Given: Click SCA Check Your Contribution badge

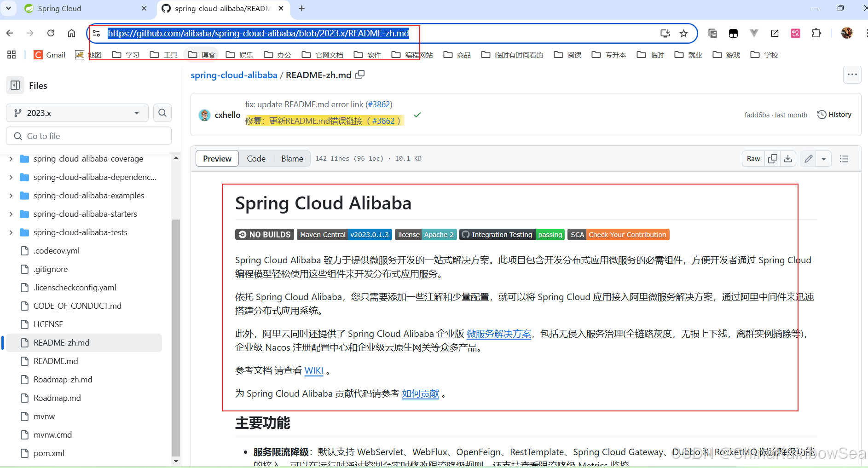Looking at the screenshot, I should [x=619, y=235].
